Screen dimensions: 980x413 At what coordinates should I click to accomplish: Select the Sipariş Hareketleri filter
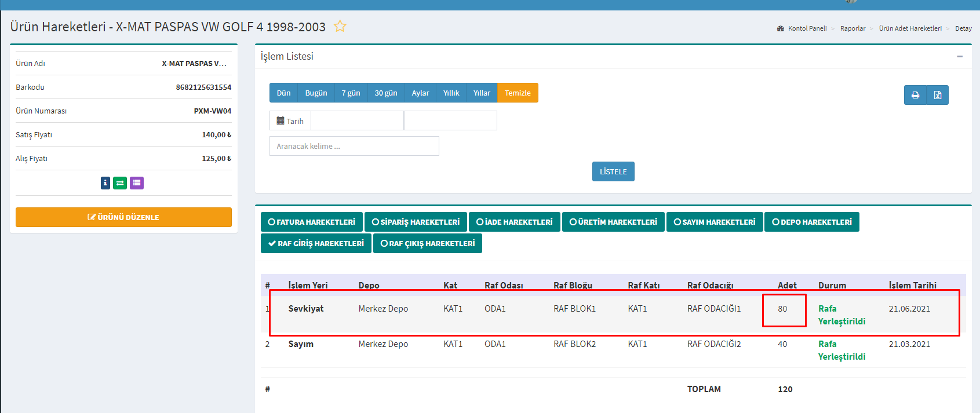point(416,222)
